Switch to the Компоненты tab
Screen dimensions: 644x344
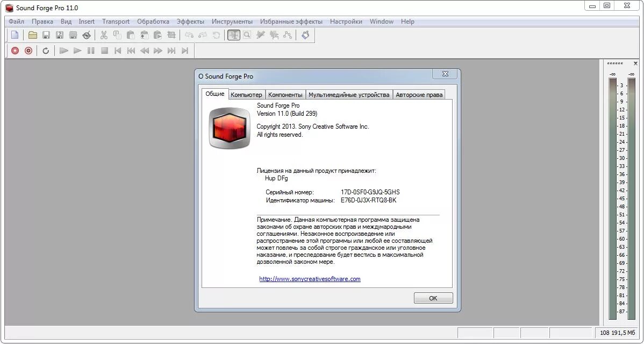click(x=285, y=95)
